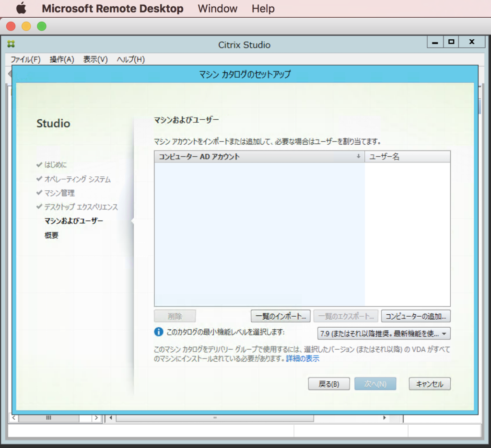Click 一覧のインポート... button
Image resolution: width=491 pixels, height=448 pixels.
(281, 316)
